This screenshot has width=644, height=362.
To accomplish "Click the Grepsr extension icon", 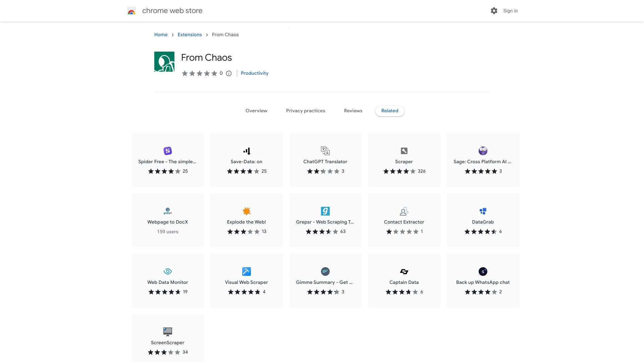I will point(325,211).
